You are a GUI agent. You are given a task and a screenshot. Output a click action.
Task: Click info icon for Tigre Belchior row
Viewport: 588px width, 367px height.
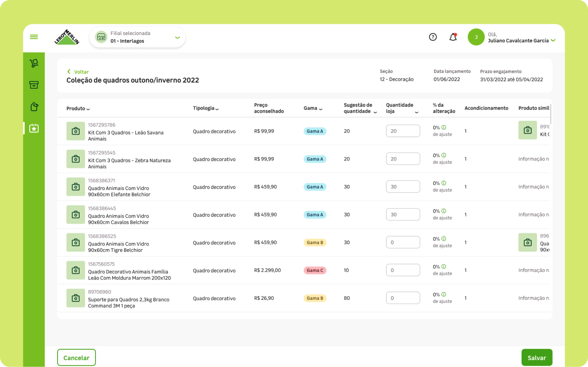pyautogui.click(x=444, y=239)
